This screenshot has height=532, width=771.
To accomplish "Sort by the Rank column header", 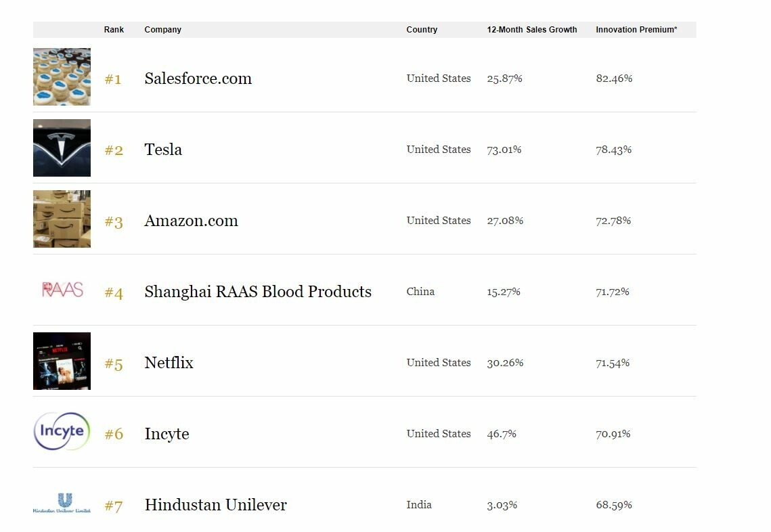I will click(x=114, y=30).
